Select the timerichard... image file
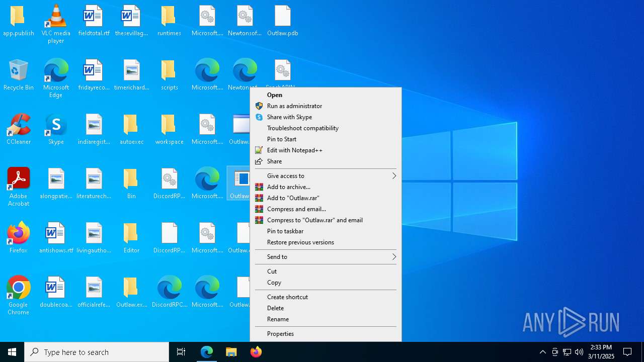Image resolution: width=644 pixels, height=362 pixels. tap(131, 70)
